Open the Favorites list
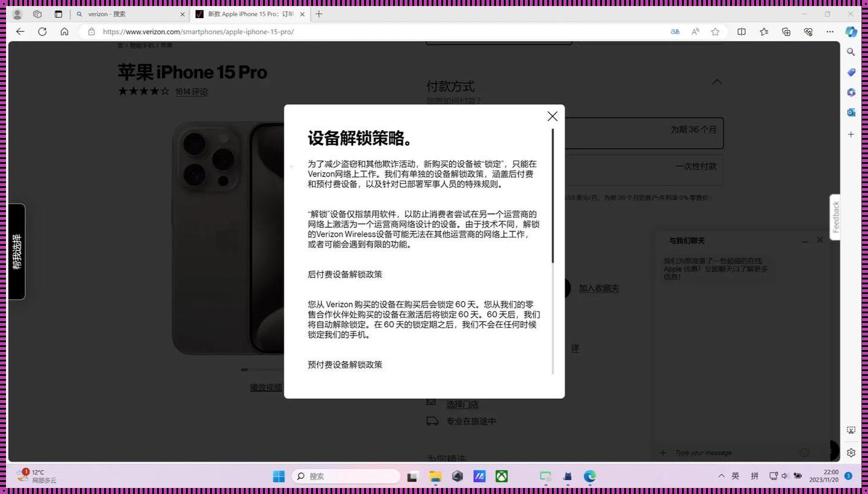The image size is (868, 494). [764, 31]
